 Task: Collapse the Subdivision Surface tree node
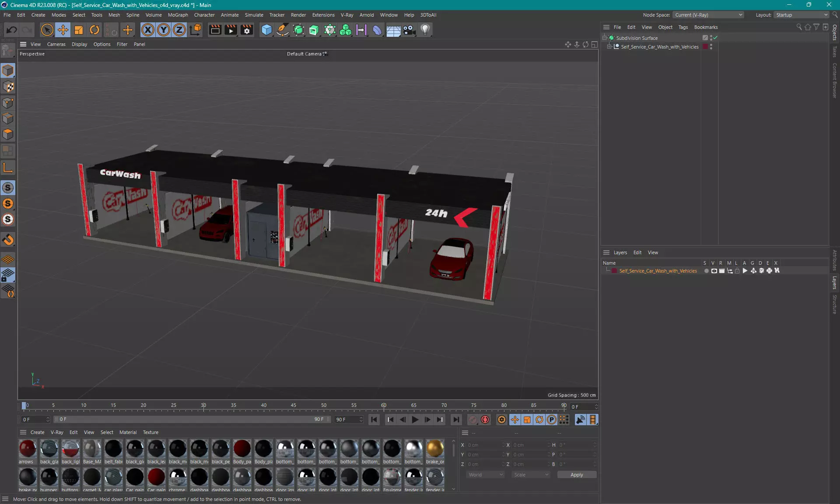coord(605,38)
